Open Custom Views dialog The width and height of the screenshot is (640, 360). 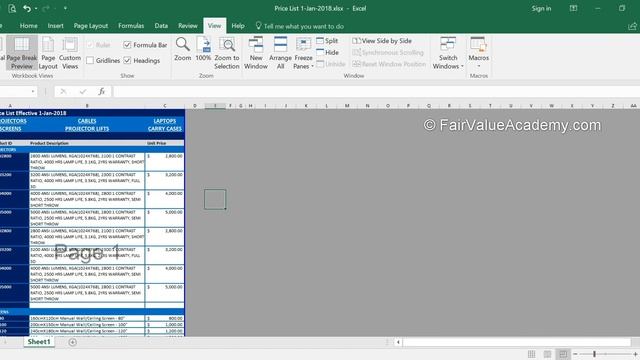[x=70, y=53]
